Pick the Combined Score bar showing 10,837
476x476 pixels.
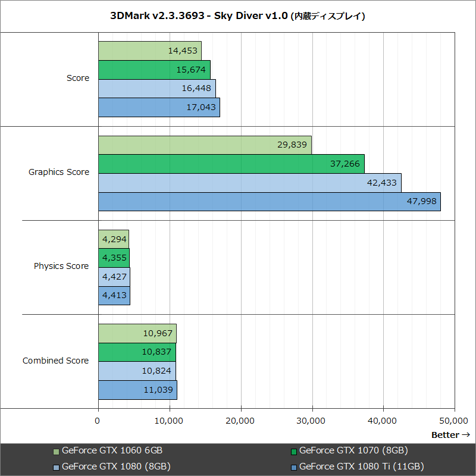click(137, 352)
